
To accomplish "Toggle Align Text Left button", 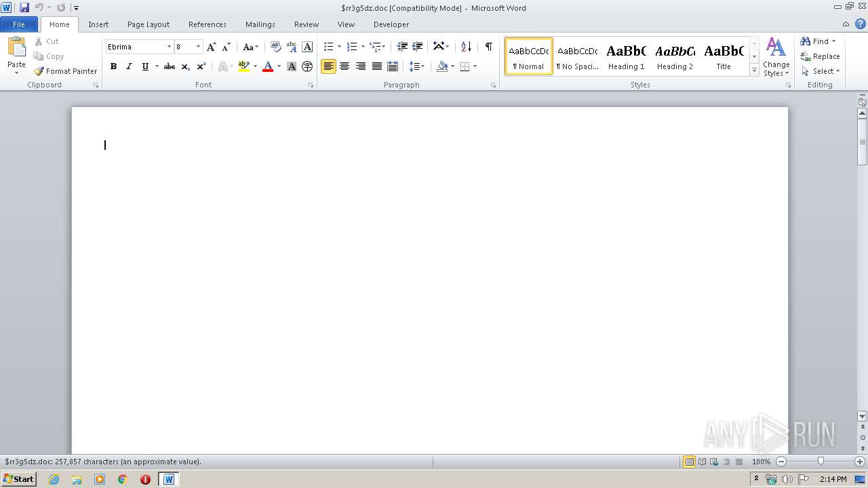I will pyautogui.click(x=328, y=66).
